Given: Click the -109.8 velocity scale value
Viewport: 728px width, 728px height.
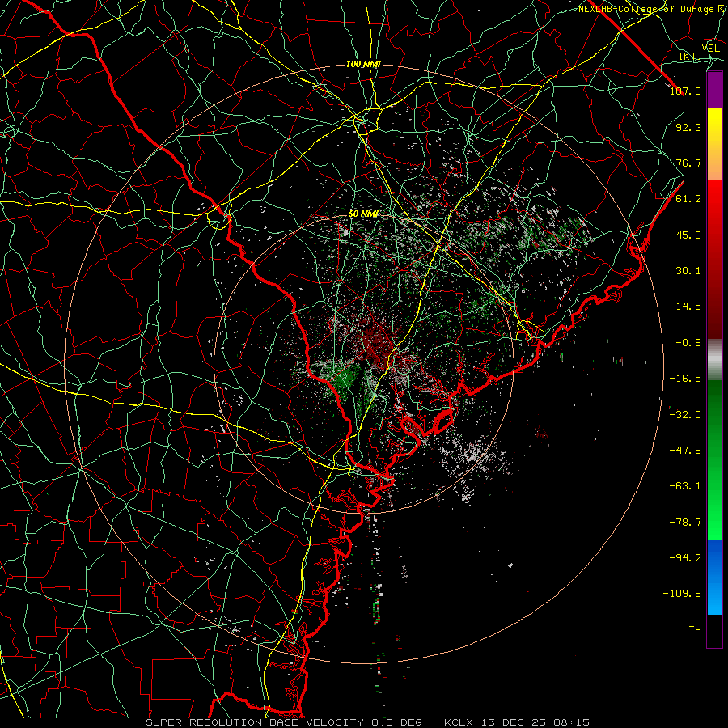Looking at the screenshot, I should pos(682,594).
